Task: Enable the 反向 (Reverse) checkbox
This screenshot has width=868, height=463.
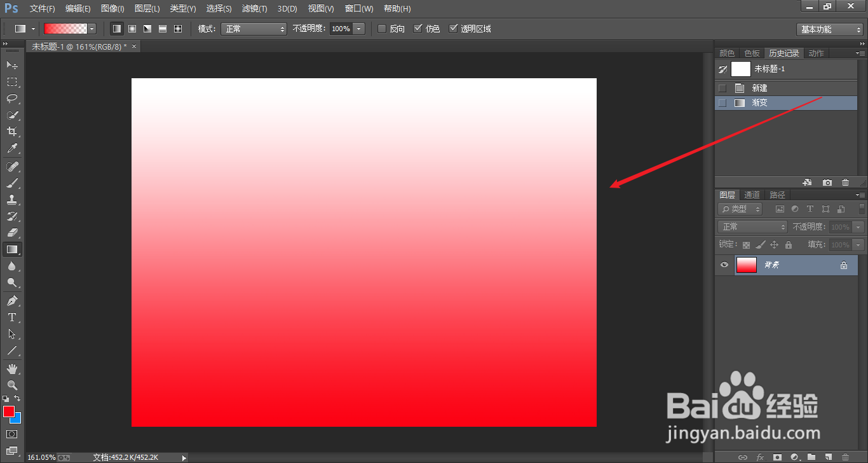Action: 382,29
